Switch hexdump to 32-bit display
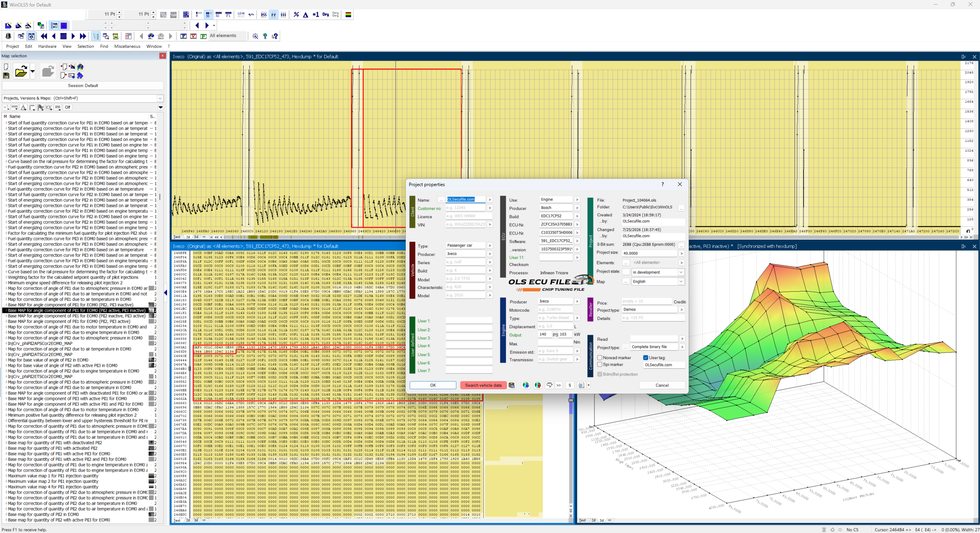This screenshot has width=980, height=533. pyautogui.click(x=218, y=15)
